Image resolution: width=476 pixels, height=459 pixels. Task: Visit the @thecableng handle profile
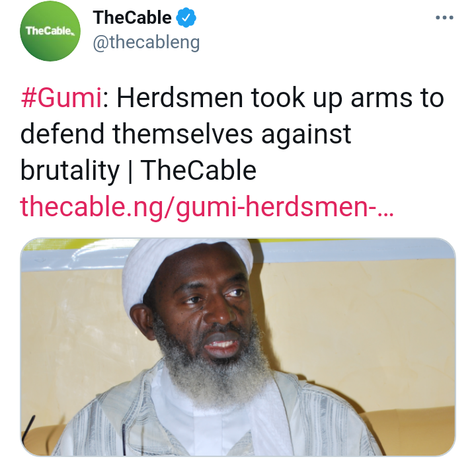pyautogui.click(x=146, y=42)
